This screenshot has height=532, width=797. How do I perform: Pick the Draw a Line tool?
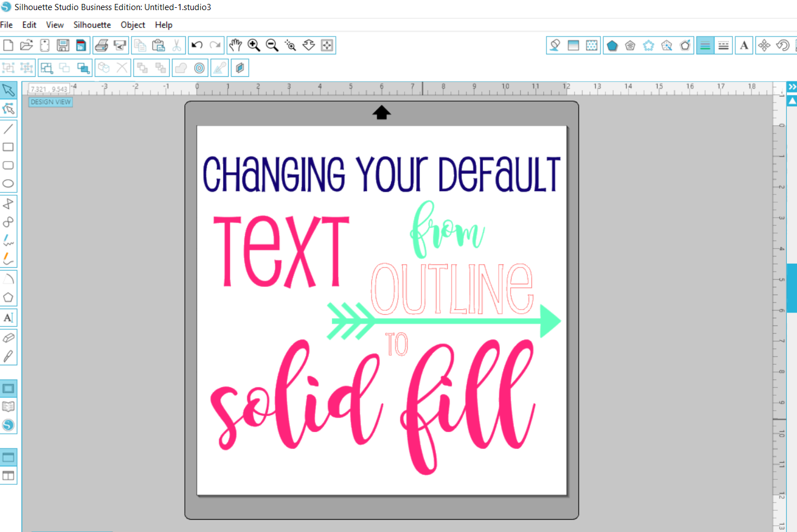tap(8, 129)
